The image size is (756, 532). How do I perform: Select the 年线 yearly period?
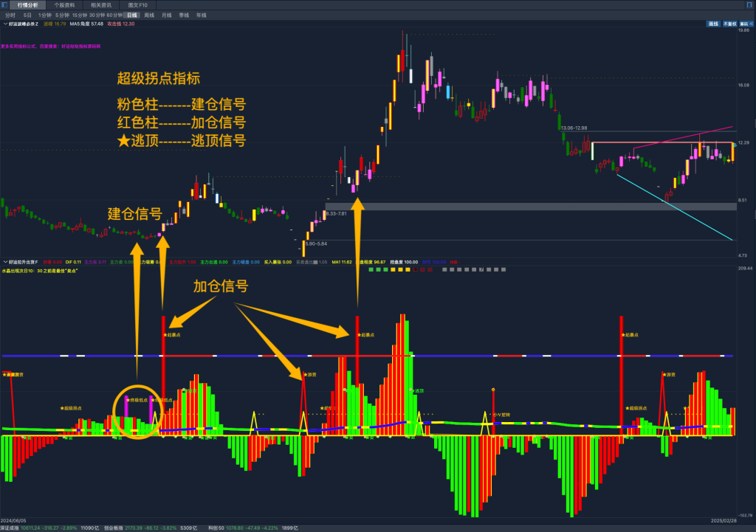click(202, 15)
